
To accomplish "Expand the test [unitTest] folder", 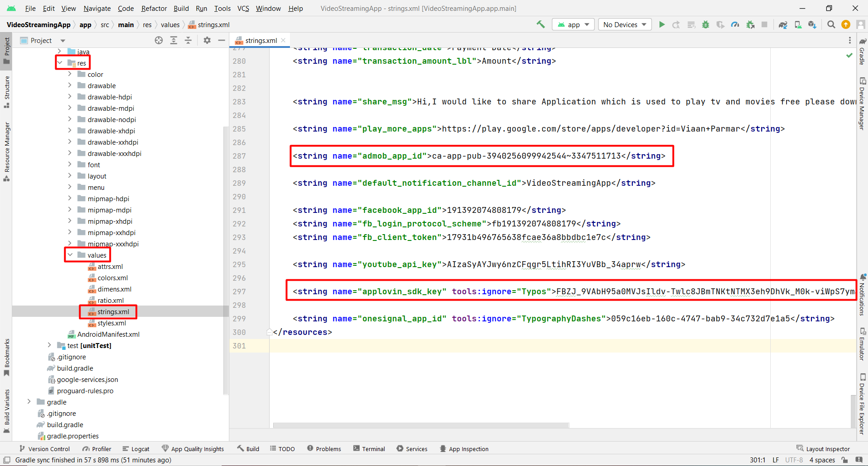I will (49, 345).
